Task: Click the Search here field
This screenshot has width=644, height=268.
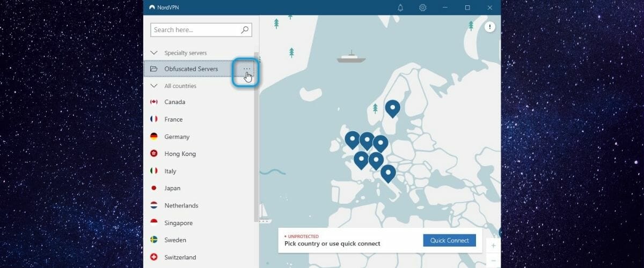Action: [x=201, y=29]
